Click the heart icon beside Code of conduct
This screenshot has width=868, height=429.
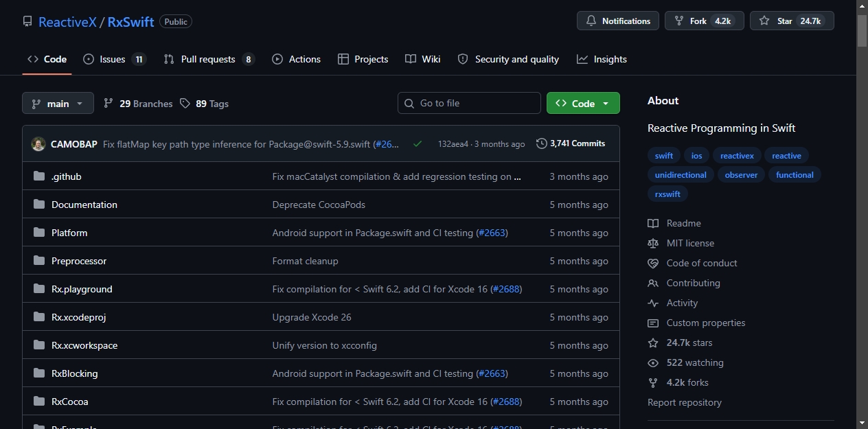[653, 263]
